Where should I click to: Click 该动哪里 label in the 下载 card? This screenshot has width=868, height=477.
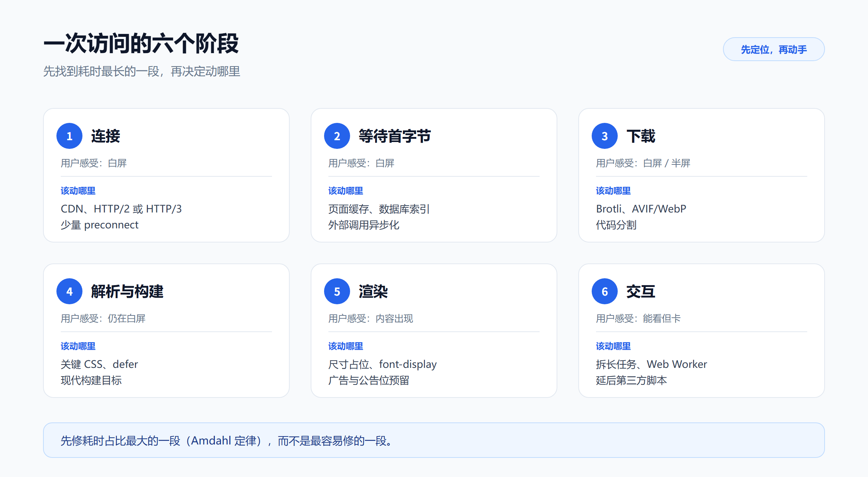coord(613,191)
